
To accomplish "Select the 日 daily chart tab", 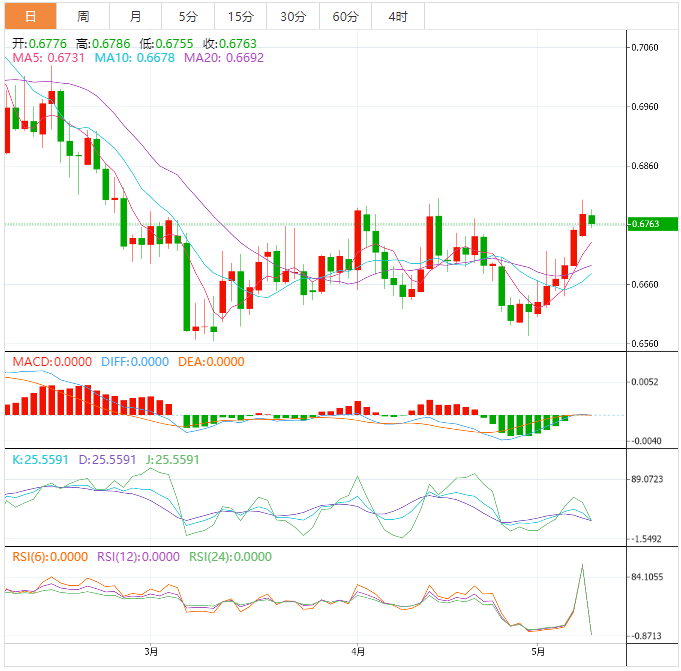I will coord(30,17).
